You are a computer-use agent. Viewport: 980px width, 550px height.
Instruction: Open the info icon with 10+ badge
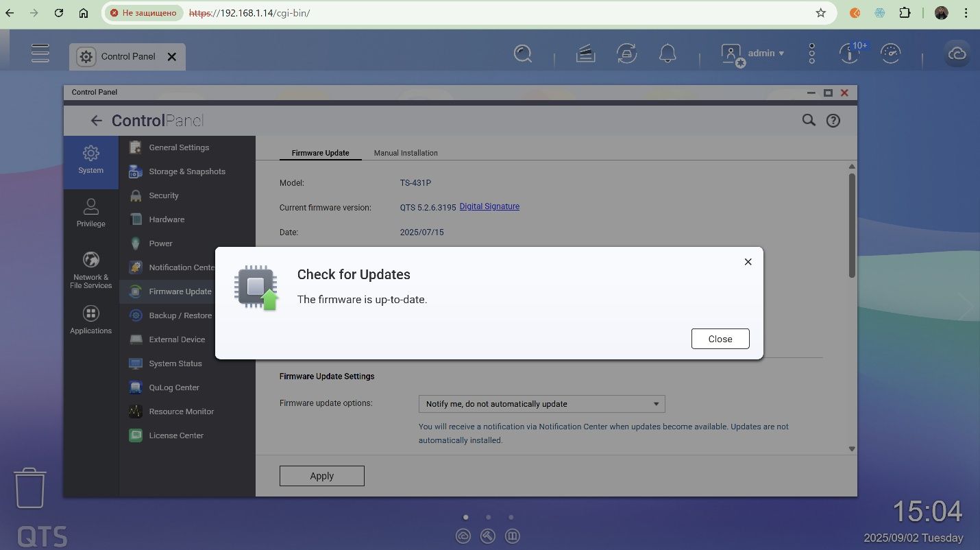(850, 52)
